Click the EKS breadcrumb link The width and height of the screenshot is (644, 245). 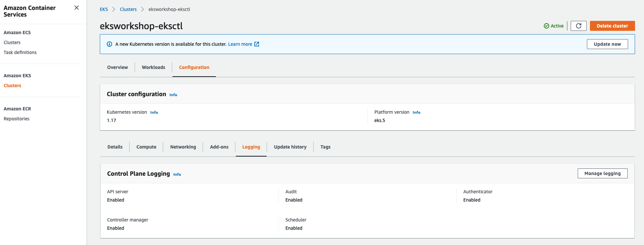tap(104, 9)
